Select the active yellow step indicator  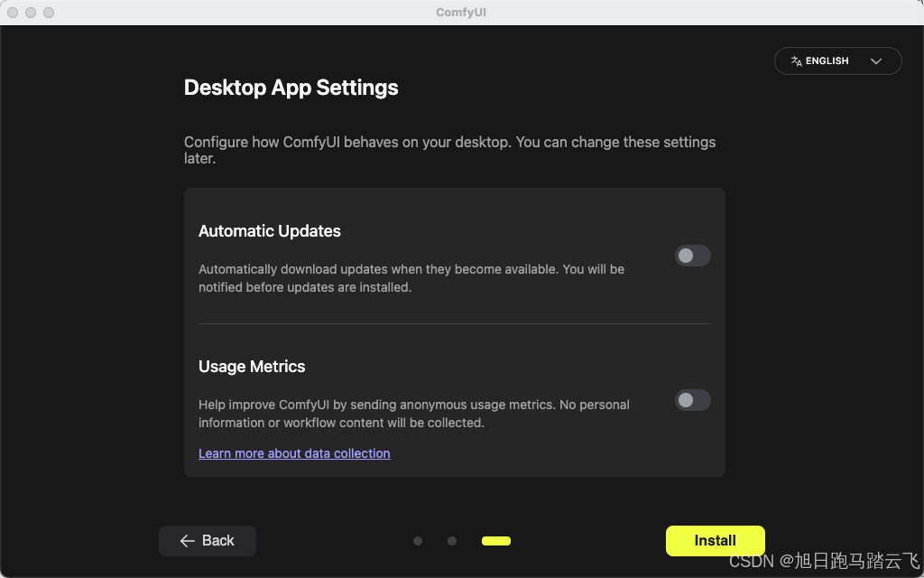coord(496,541)
